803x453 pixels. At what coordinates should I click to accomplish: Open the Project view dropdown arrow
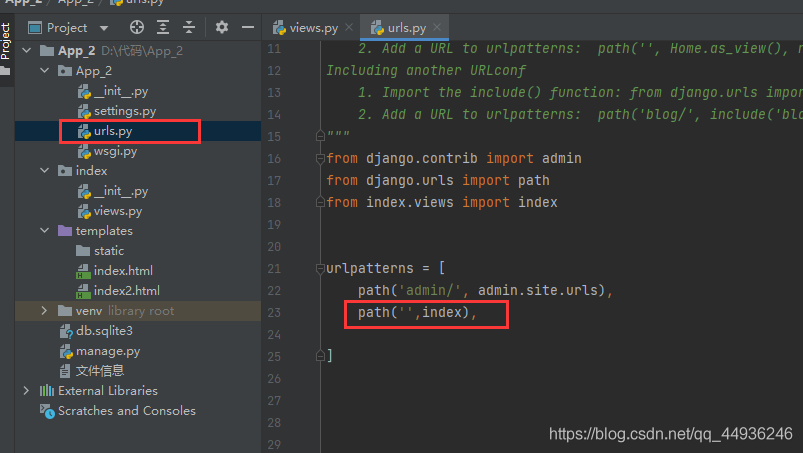pyautogui.click(x=104, y=28)
